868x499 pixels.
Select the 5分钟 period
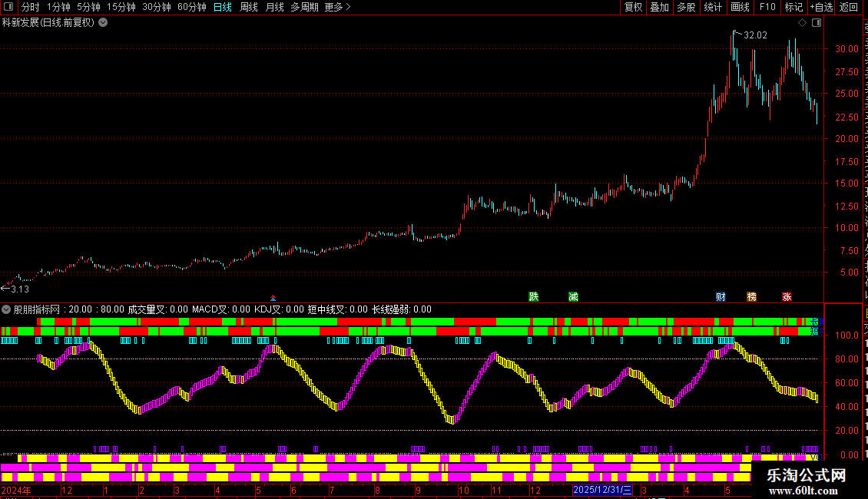pyautogui.click(x=88, y=7)
